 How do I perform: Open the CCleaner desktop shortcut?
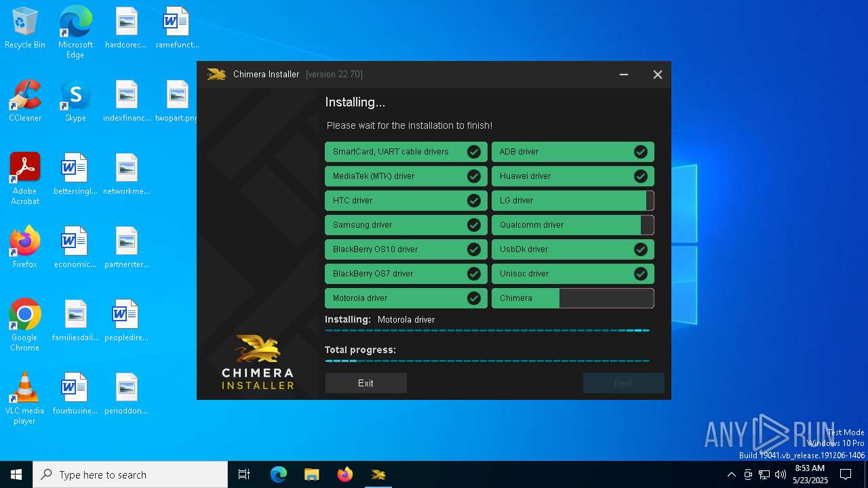(x=25, y=102)
